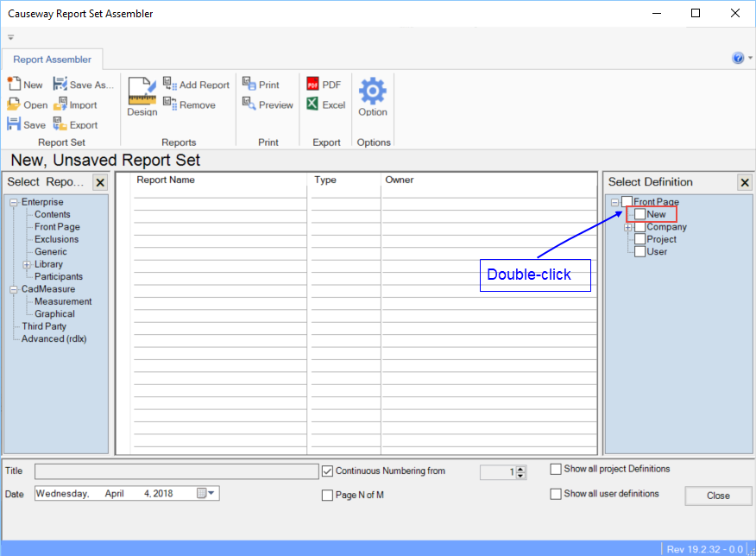Open Print Preview
Viewport: 756px width, 556px height.
click(268, 104)
